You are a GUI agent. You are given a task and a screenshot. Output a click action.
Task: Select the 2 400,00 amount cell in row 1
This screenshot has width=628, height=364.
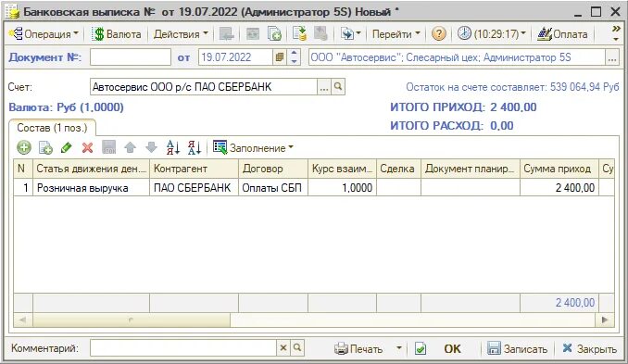click(x=559, y=188)
